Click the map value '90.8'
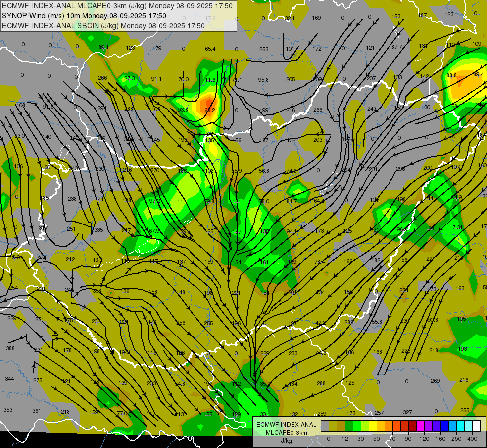 pyautogui.click(x=433, y=320)
